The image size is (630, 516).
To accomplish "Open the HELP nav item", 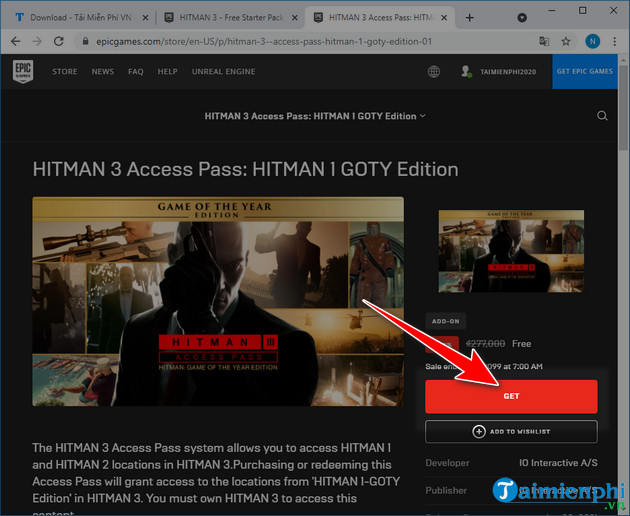I will coord(168,72).
